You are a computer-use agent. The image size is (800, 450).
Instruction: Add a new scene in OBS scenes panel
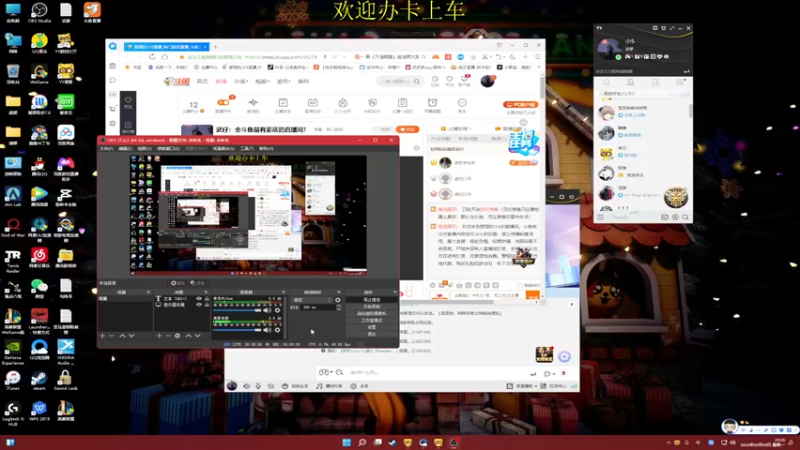click(x=103, y=336)
